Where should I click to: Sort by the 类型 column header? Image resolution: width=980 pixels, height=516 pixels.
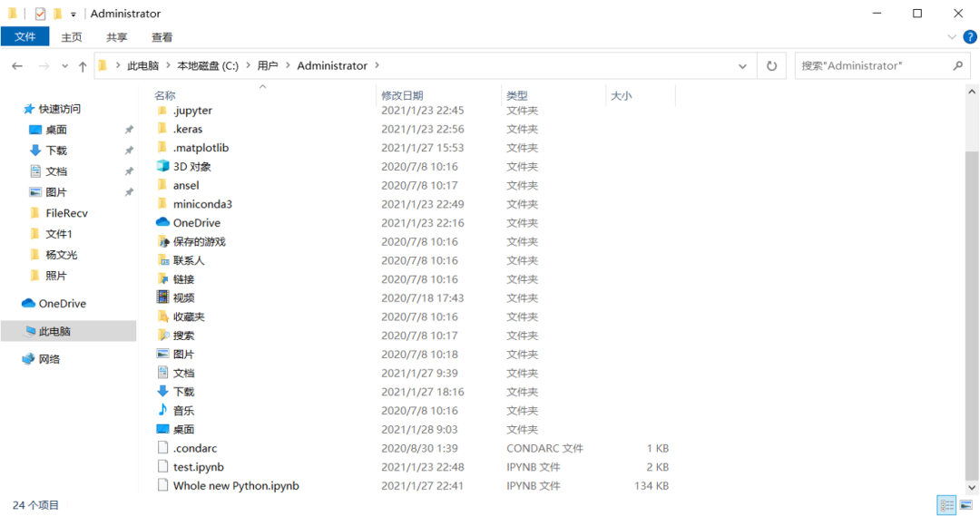517,95
